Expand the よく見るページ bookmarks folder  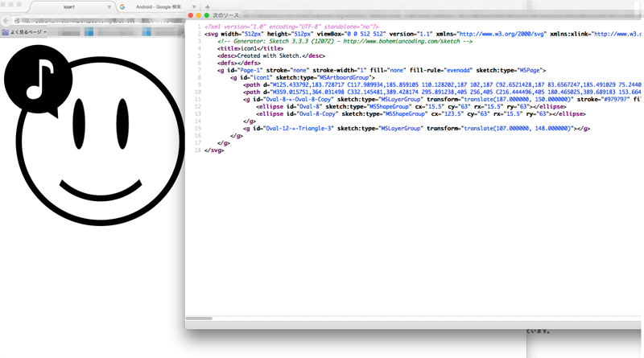tap(24, 32)
